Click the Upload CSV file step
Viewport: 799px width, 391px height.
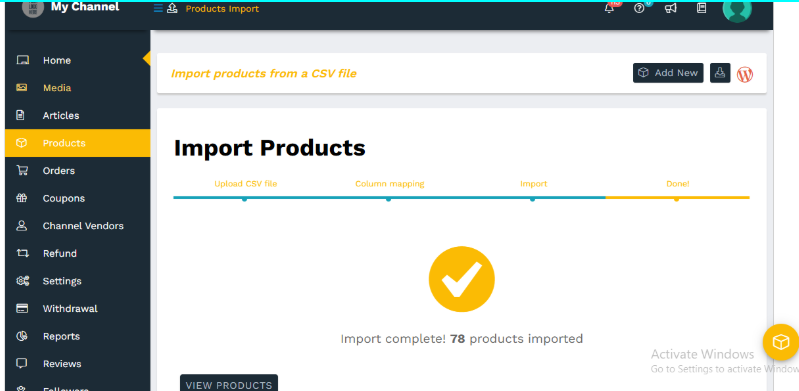[246, 184]
